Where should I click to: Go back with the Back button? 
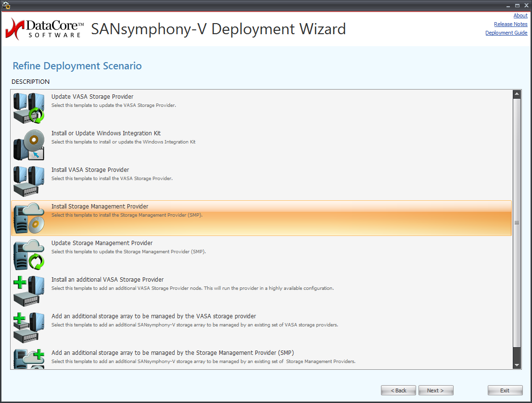click(398, 390)
